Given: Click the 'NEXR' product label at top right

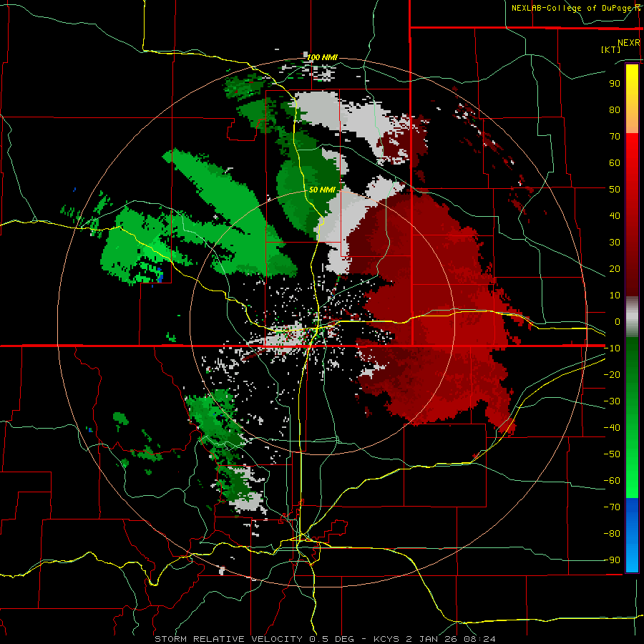Looking at the screenshot, I should (629, 43).
